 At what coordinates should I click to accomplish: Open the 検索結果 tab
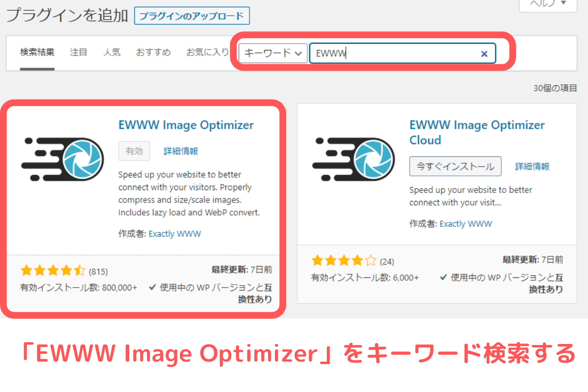coord(37,52)
